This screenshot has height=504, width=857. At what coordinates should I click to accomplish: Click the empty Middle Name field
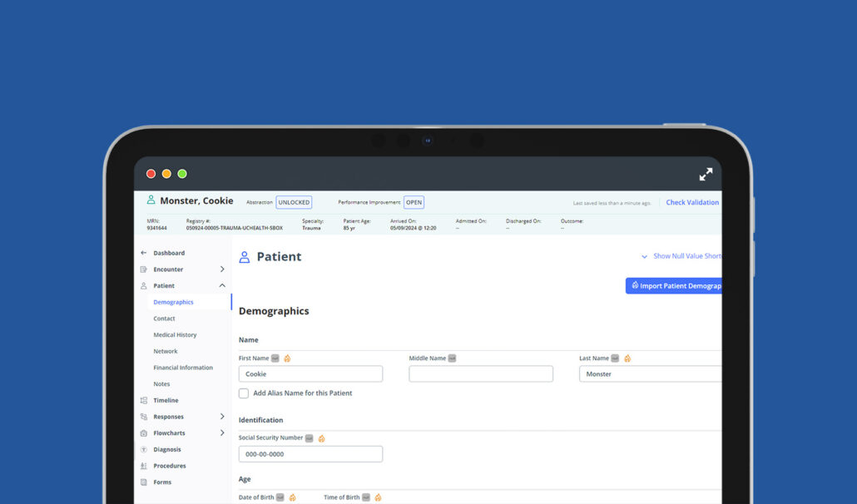coord(481,374)
